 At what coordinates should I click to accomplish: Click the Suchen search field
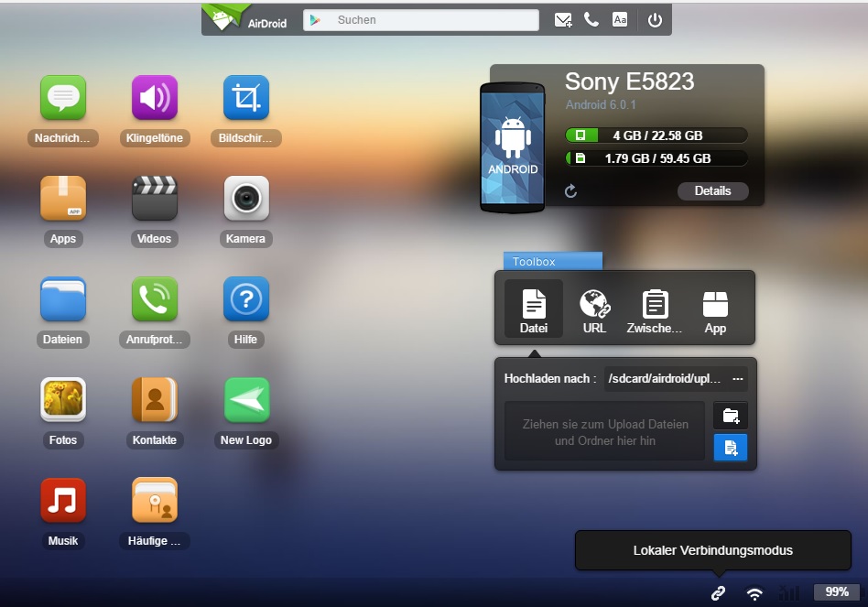coord(421,20)
